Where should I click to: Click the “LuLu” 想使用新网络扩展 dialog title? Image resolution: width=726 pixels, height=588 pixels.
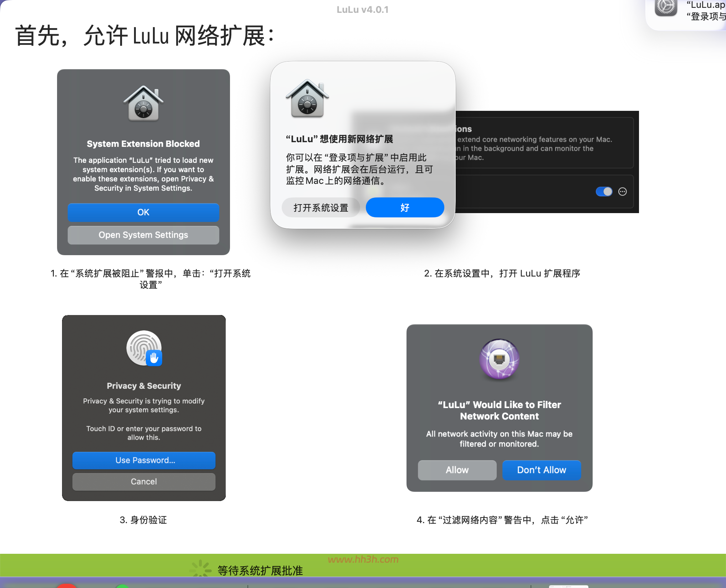(x=339, y=139)
